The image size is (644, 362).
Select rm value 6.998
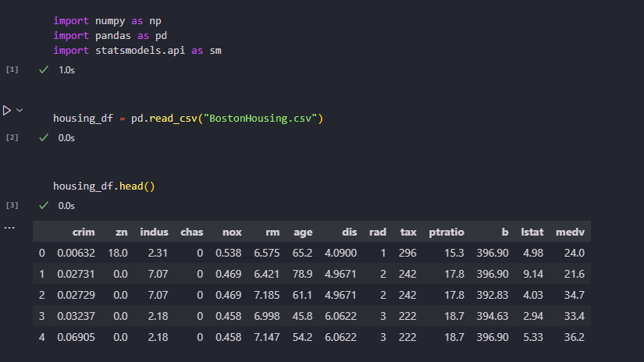(x=267, y=317)
